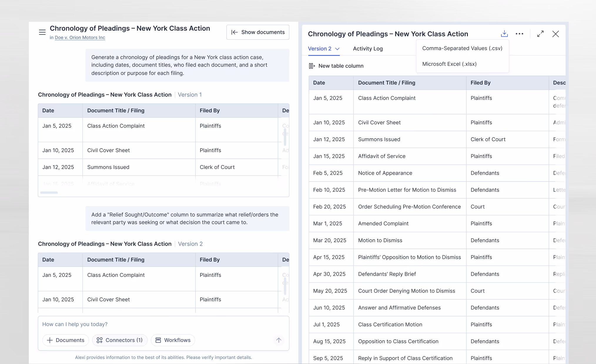Add a New table column
The width and height of the screenshot is (596, 364).
[336, 66]
